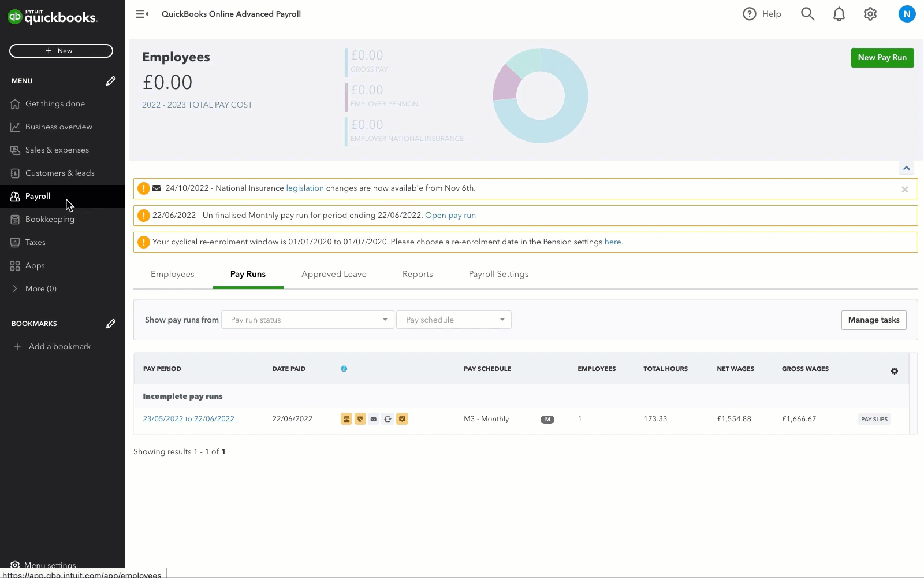Open Business overview
Screen dimensions: 924x578
pos(62,127)
